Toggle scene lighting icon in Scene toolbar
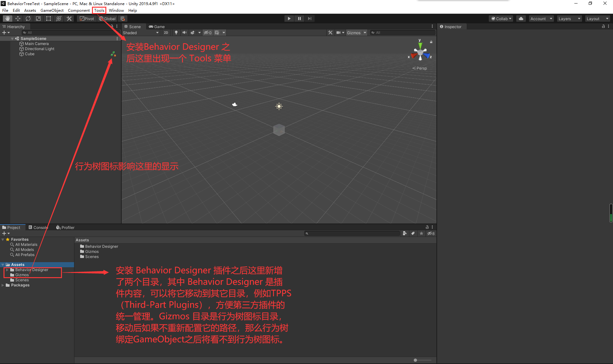613x364 pixels. click(x=176, y=32)
